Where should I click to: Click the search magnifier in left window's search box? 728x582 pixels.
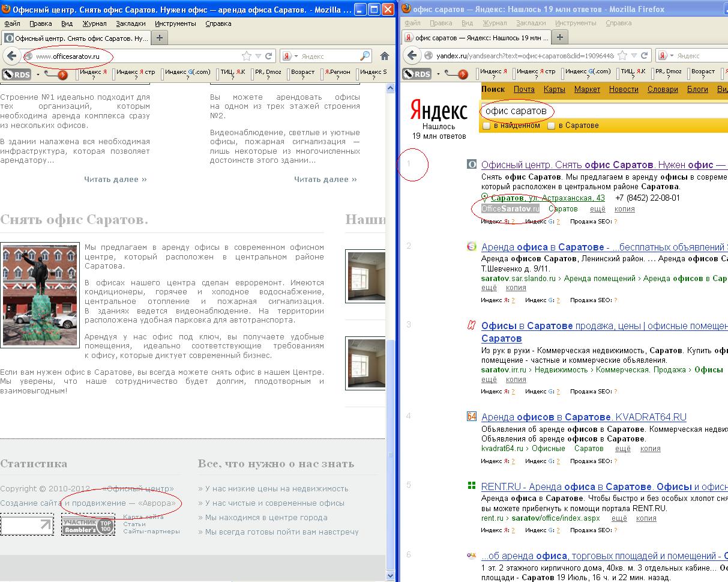365,56
